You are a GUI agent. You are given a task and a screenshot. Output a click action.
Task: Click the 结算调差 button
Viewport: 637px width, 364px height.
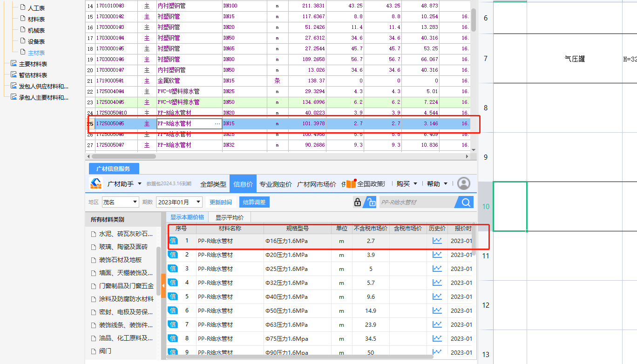tap(255, 202)
